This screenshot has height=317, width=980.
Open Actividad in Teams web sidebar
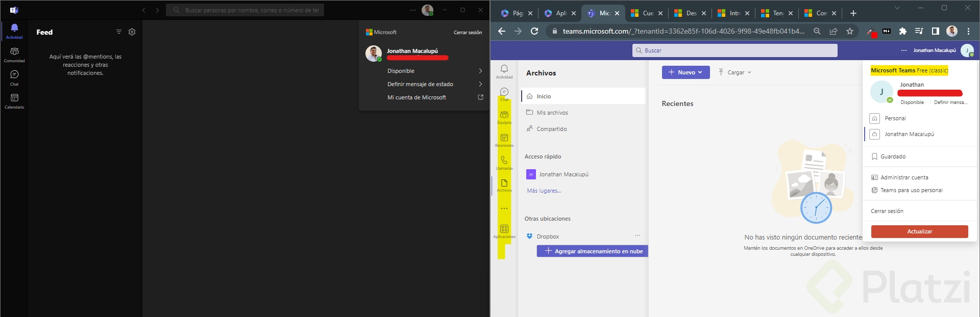(504, 72)
